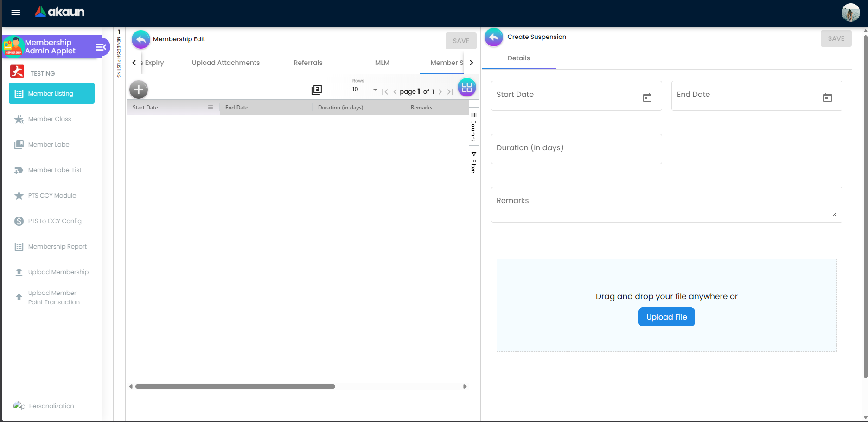Open the hamburger main menu

(x=16, y=13)
